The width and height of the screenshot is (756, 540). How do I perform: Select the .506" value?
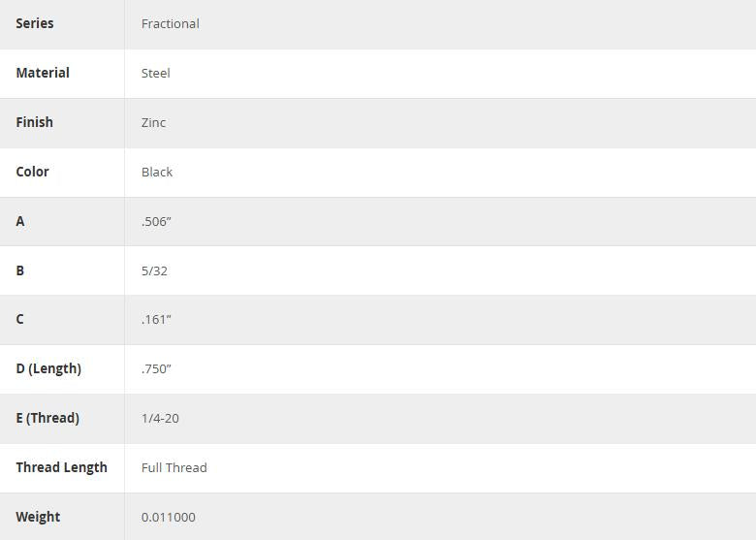click(x=156, y=221)
